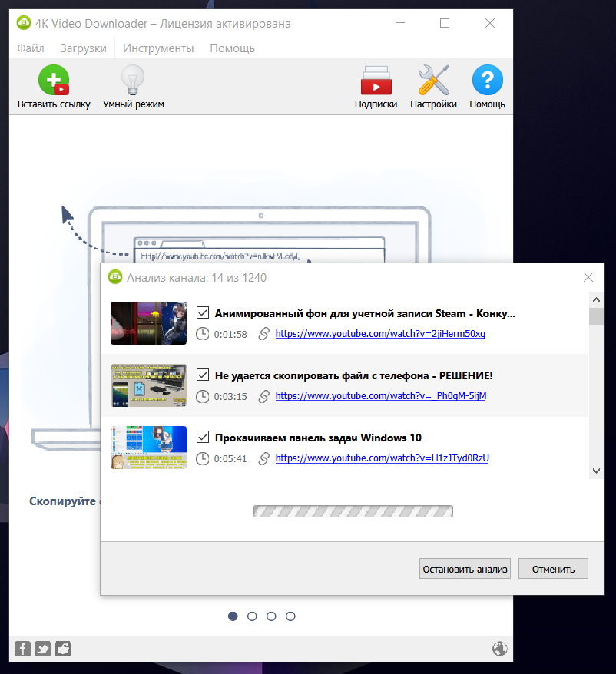
Task: Open the Reddit icon in footer
Action: (x=63, y=649)
